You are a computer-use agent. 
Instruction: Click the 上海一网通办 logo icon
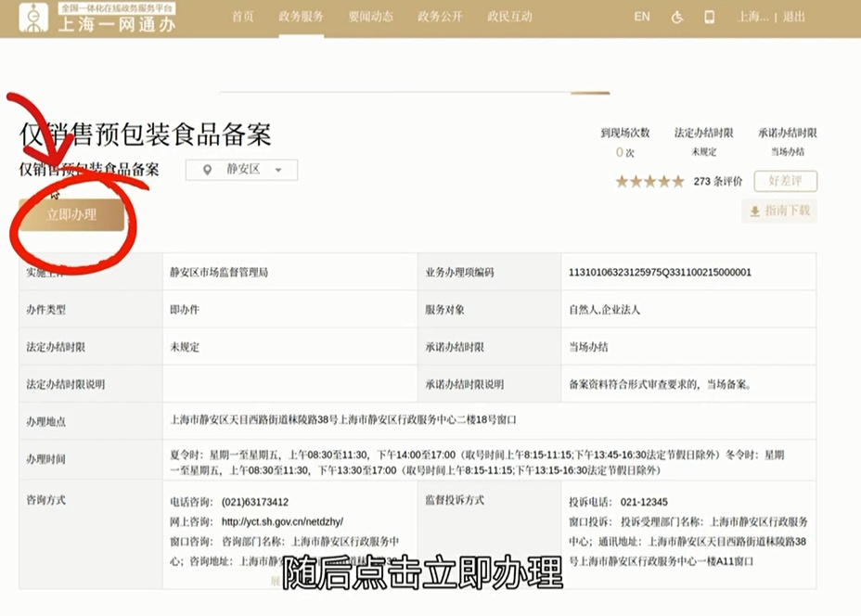pyautogui.click(x=33, y=17)
